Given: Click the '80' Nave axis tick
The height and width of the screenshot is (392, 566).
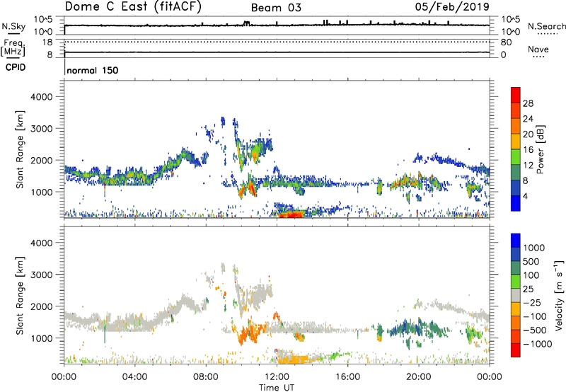Looking at the screenshot, I should coord(506,42).
